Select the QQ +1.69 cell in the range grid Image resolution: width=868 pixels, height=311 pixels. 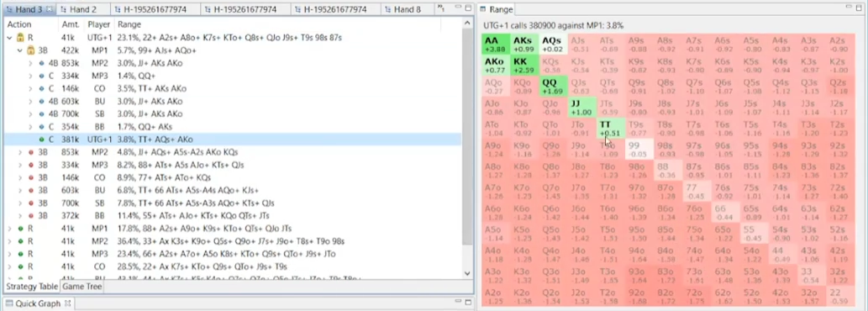point(554,87)
